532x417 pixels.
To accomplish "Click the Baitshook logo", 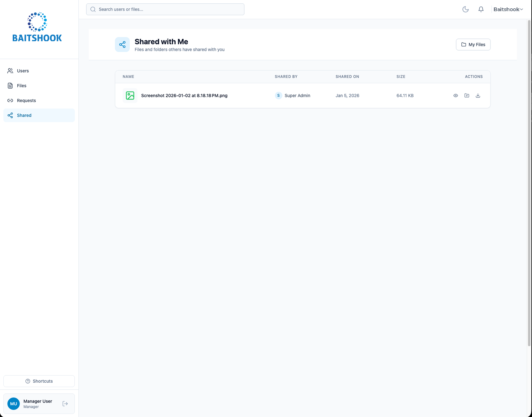I will 37,27.
